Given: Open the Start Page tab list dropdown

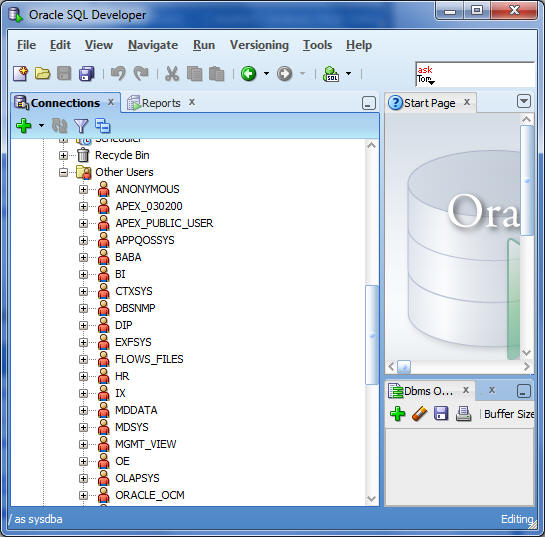Looking at the screenshot, I should [x=524, y=101].
